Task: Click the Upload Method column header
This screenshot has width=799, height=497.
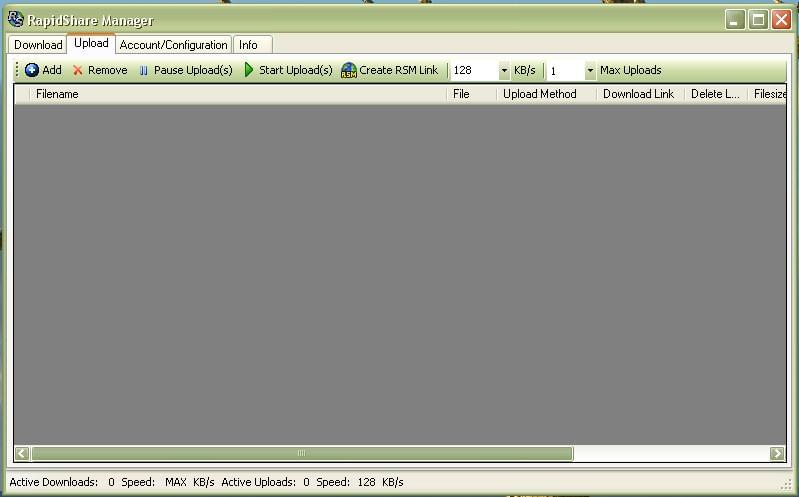Action: click(546, 94)
